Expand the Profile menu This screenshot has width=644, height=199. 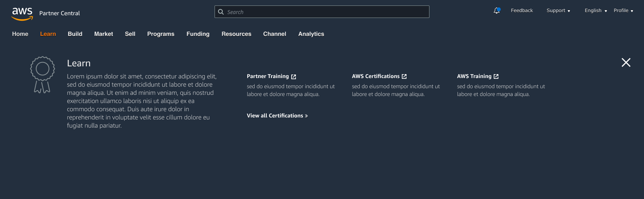tap(623, 11)
